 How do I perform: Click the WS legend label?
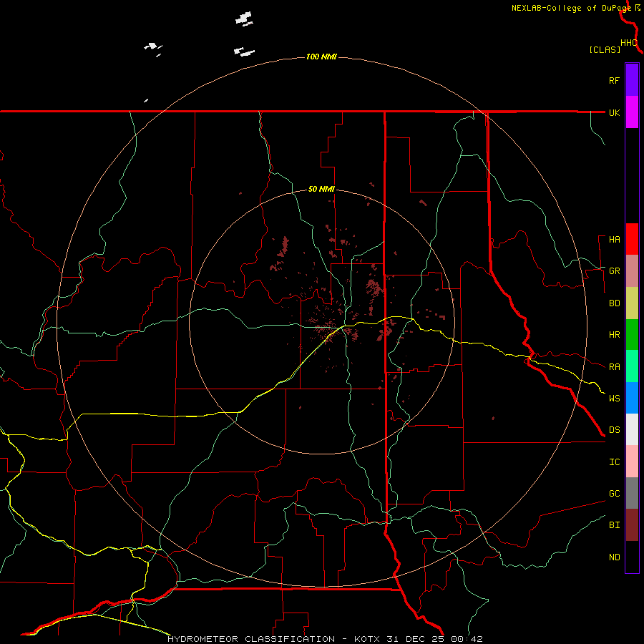pyautogui.click(x=614, y=399)
